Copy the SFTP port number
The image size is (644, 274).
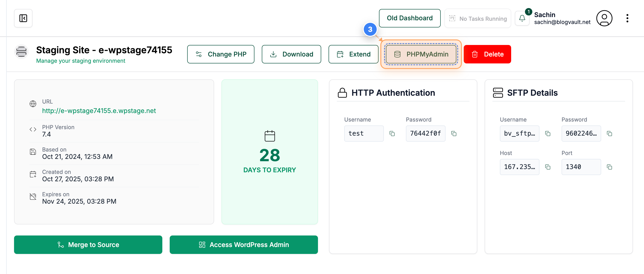click(x=609, y=167)
